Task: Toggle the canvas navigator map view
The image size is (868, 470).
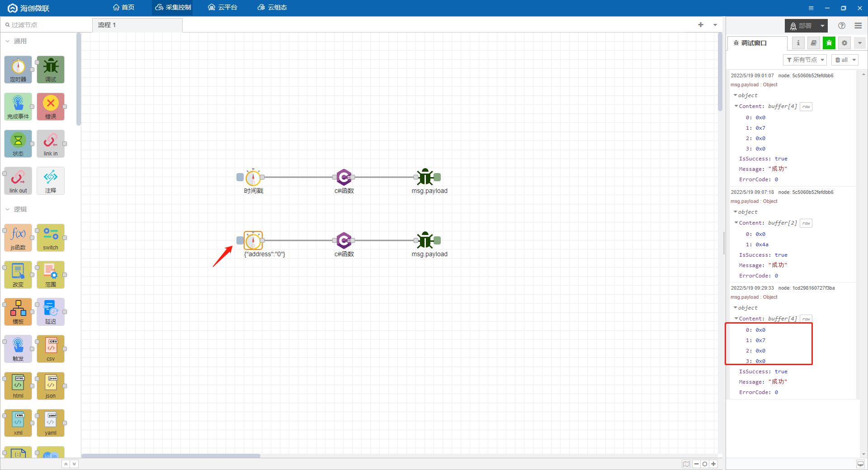Action: point(686,464)
